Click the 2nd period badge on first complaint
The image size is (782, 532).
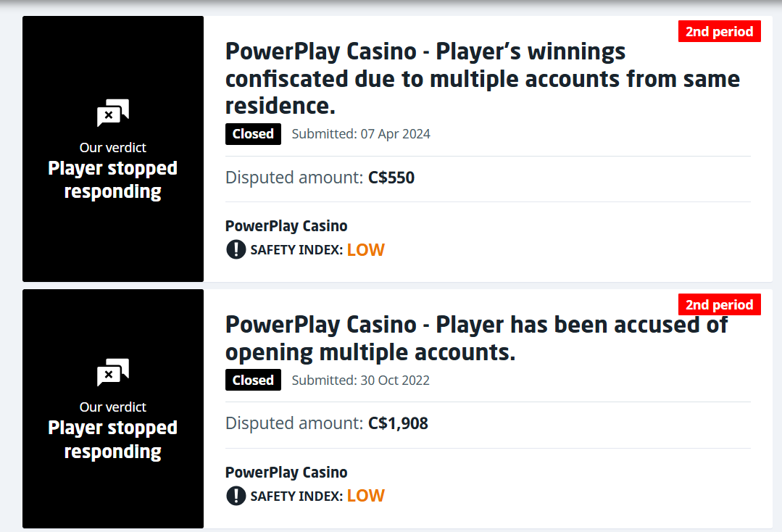click(719, 32)
